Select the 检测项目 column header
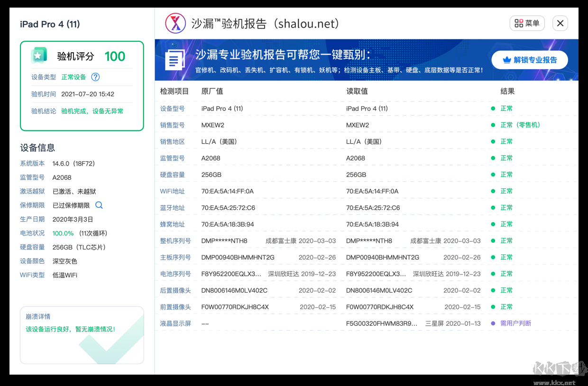 [x=175, y=91]
